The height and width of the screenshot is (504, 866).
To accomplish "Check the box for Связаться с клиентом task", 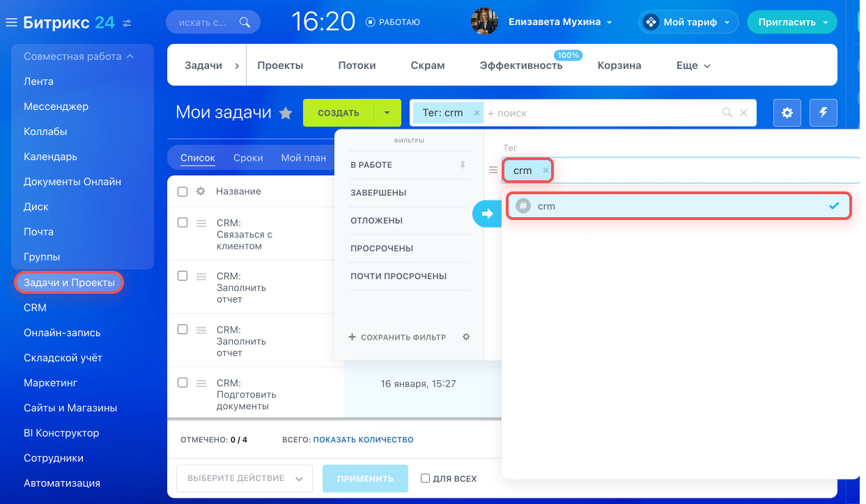I will click(x=183, y=223).
